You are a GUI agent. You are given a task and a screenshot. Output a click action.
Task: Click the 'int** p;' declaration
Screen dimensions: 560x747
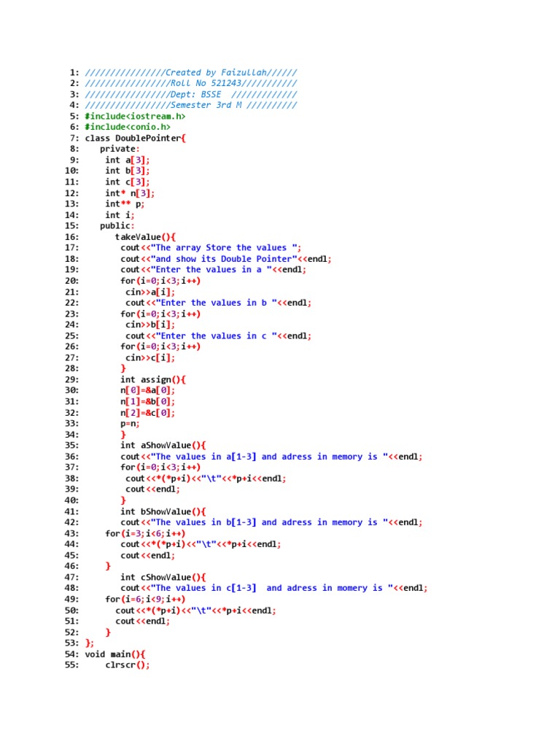pos(125,204)
